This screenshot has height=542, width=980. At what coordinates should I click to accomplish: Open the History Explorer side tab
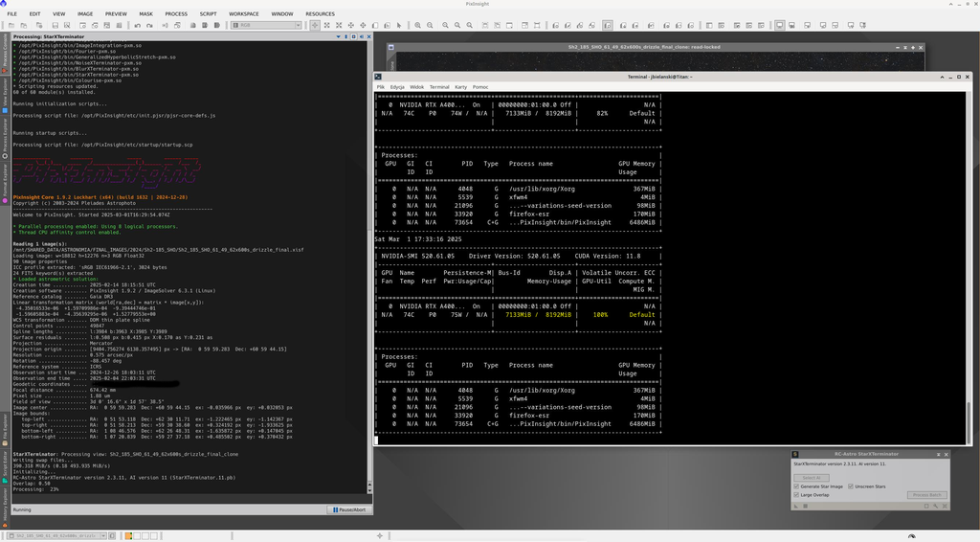click(5, 507)
